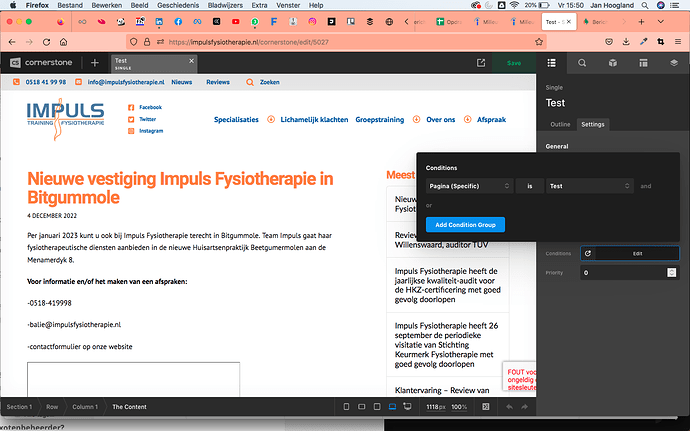Open the layers stack panel icon
The width and height of the screenshot is (690, 431).
[x=673, y=62]
